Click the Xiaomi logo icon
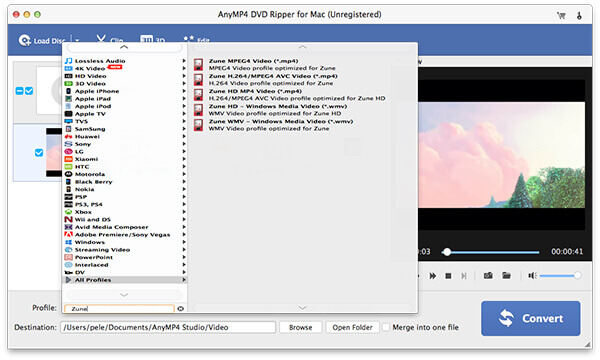 [68, 159]
